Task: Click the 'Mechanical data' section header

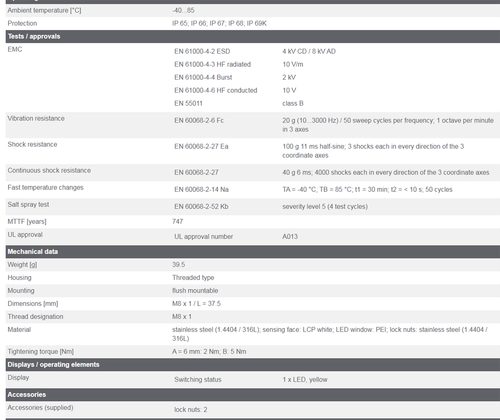Action: 253,252
